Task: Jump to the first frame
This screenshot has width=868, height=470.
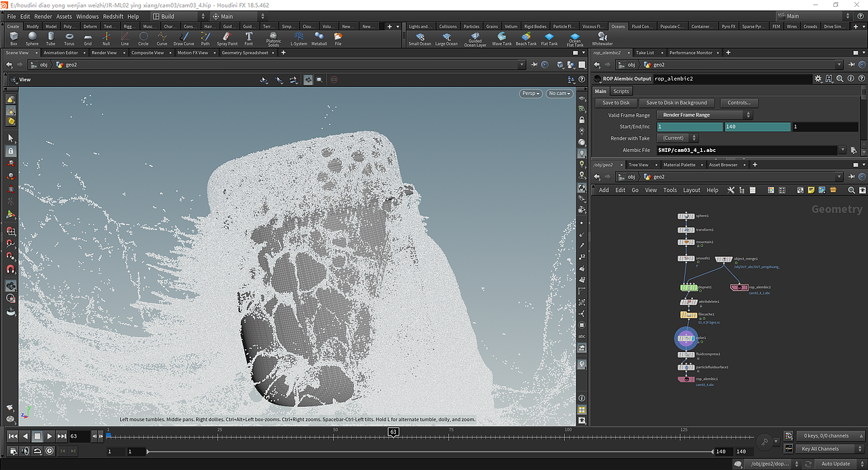Action: (x=13, y=436)
